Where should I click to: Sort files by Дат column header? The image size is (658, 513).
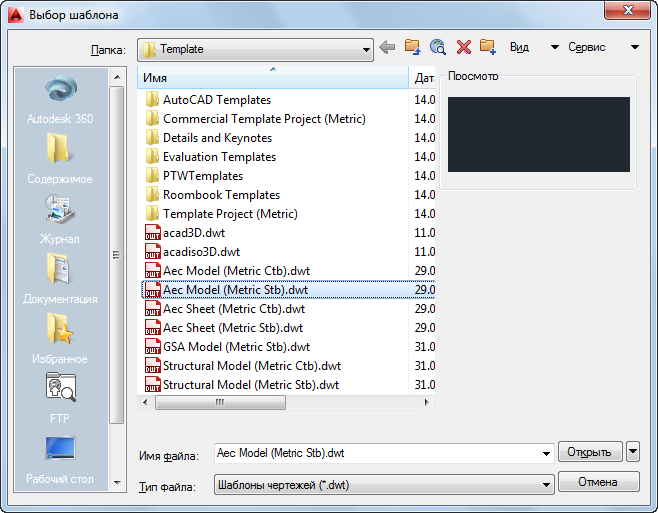point(422,78)
